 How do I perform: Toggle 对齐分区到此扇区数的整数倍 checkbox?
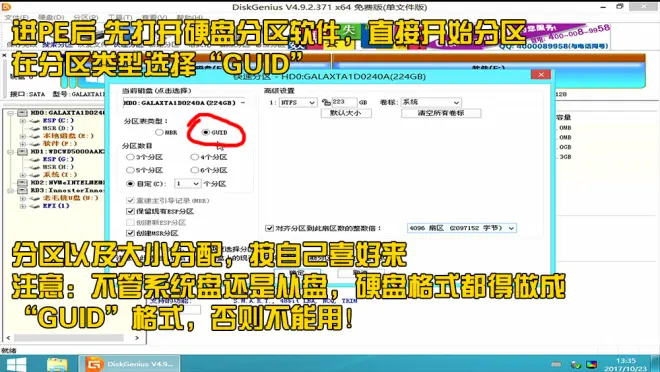pyautogui.click(x=269, y=228)
